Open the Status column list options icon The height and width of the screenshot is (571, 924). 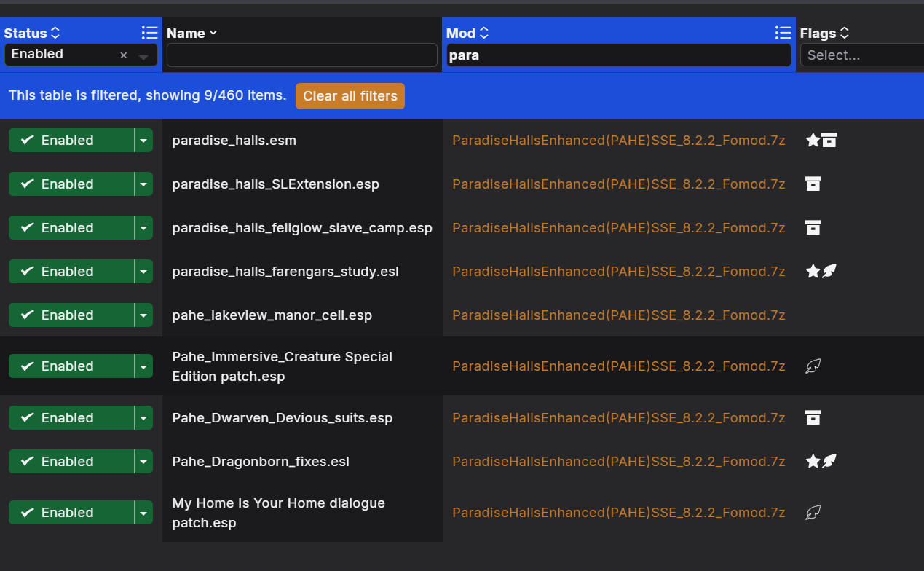pyautogui.click(x=149, y=33)
